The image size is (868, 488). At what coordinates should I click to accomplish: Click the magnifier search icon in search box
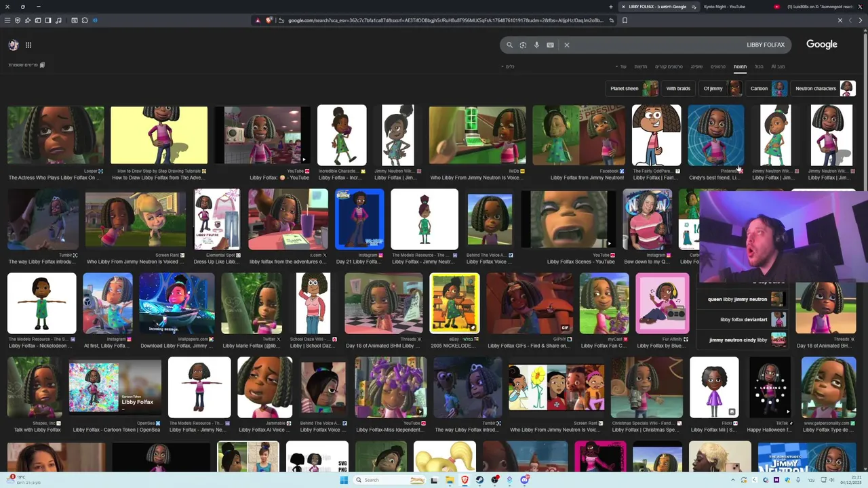[x=509, y=45]
